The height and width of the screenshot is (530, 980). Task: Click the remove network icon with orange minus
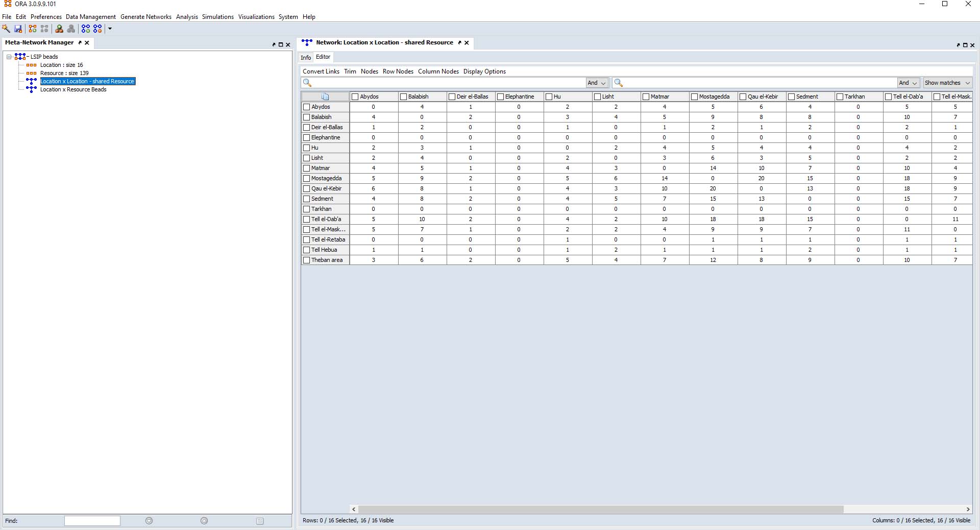click(x=97, y=29)
